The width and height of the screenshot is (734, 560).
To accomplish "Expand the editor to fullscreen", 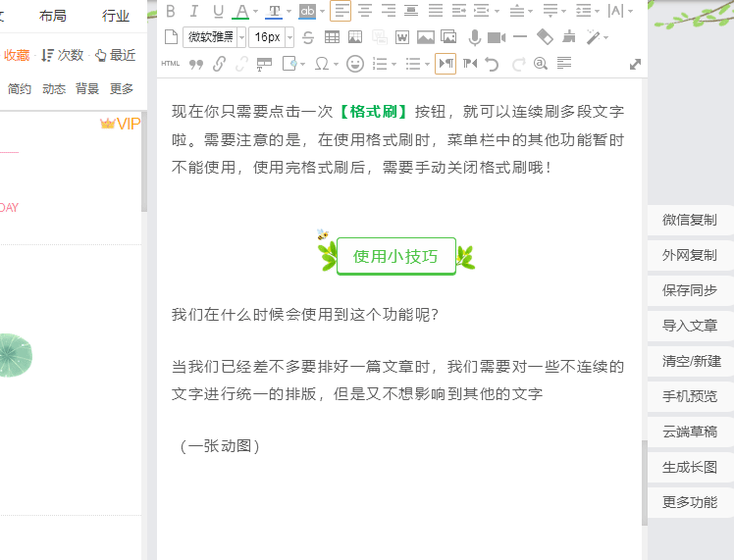I will point(635,64).
